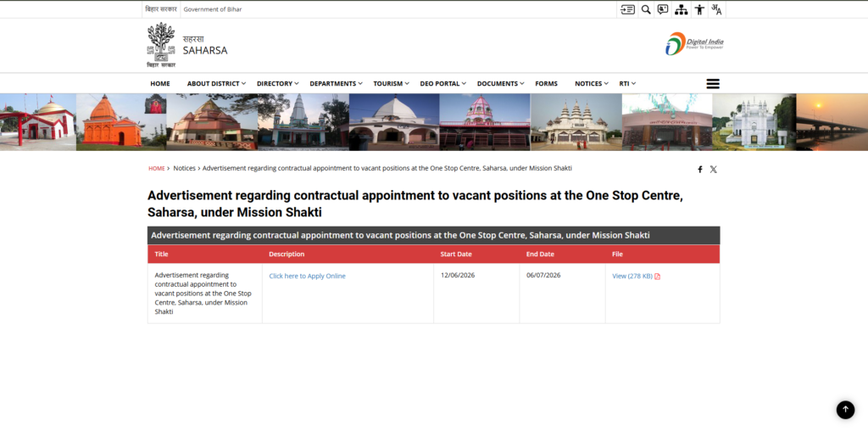This screenshot has height=431, width=868.
Task: Click the PDF file icon beside View
Action: [658, 277]
